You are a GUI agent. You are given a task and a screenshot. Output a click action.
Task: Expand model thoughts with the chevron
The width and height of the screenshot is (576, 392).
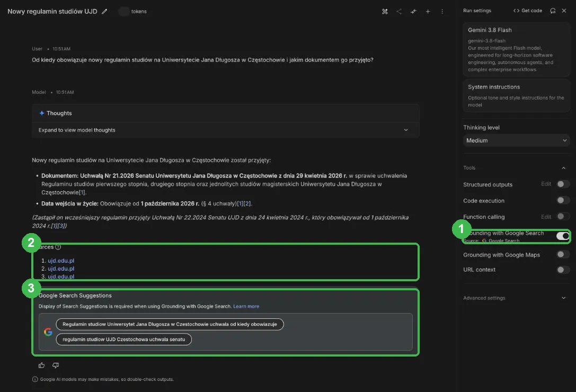406,130
